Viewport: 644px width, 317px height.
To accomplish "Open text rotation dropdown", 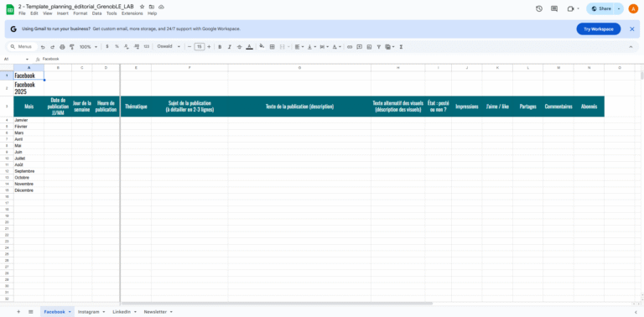I will (337, 47).
